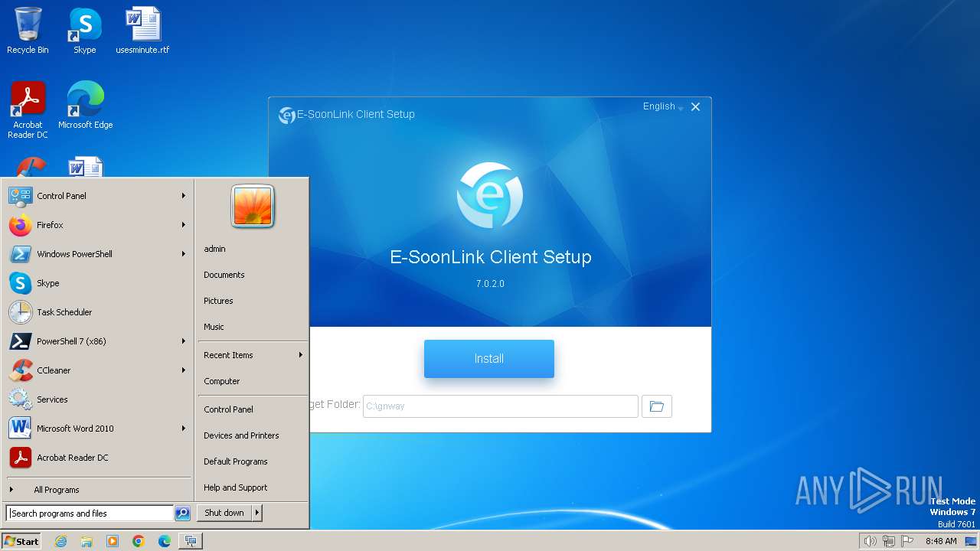The height and width of the screenshot is (551, 980).
Task: Expand Windows PowerShell jump list arrow
Action: coord(184,254)
